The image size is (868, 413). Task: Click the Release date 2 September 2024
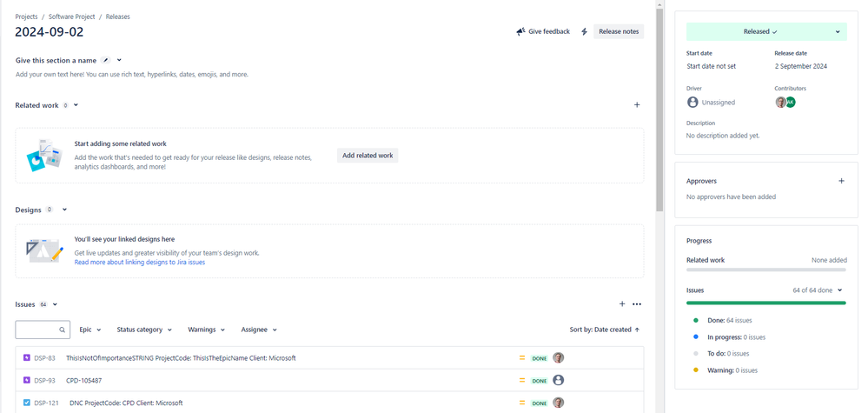click(x=800, y=66)
